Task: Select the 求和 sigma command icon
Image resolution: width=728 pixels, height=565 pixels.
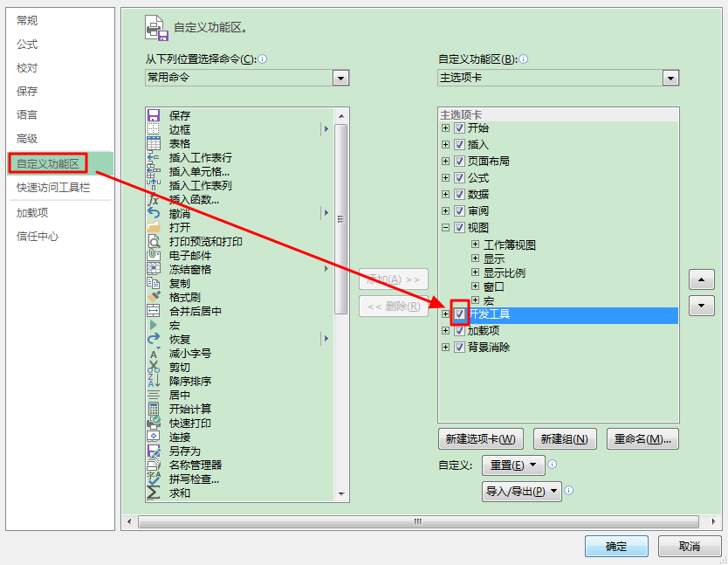Action: [154, 493]
